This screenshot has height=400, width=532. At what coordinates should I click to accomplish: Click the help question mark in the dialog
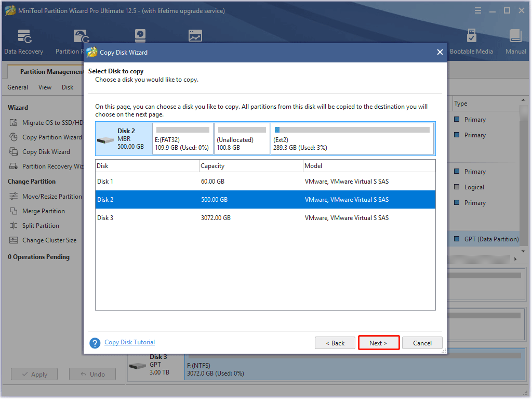(x=95, y=343)
